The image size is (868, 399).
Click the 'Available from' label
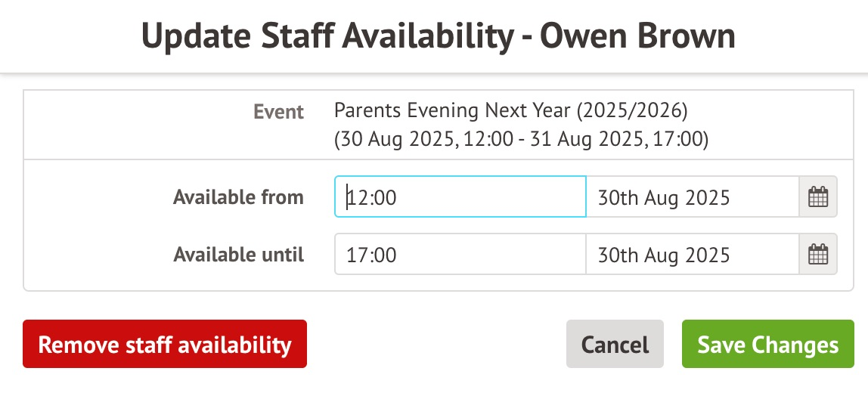238,197
